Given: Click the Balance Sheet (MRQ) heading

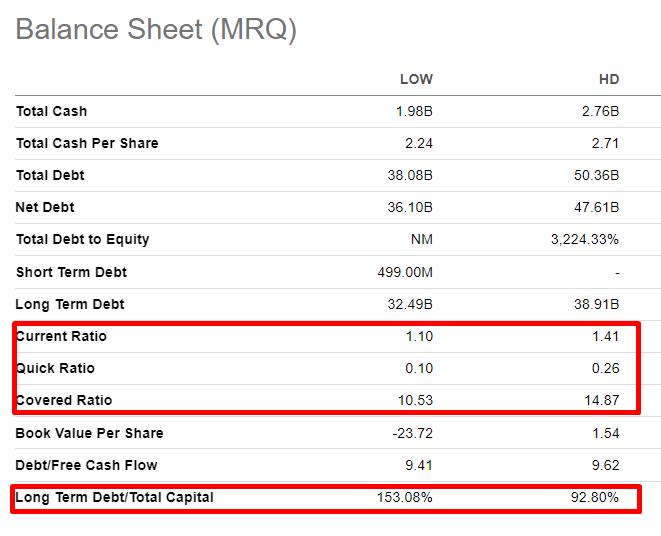Looking at the screenshot, I should coord(156,30).
